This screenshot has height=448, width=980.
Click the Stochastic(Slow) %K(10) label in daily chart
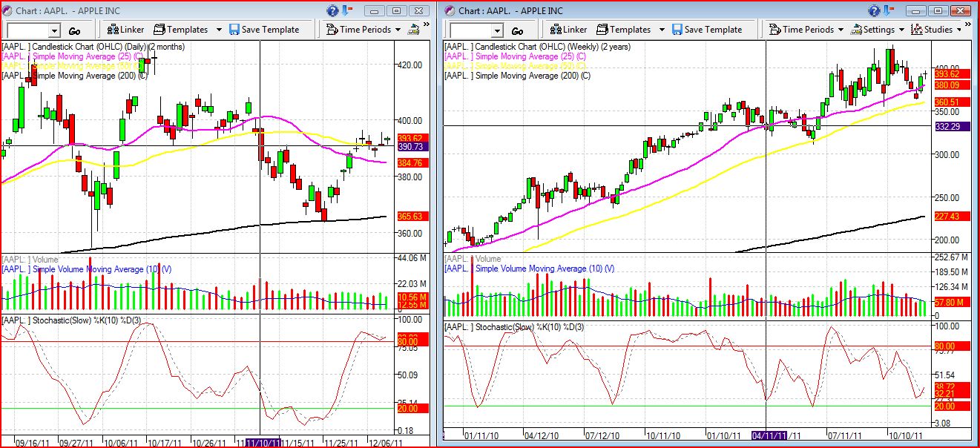point(73,320)
